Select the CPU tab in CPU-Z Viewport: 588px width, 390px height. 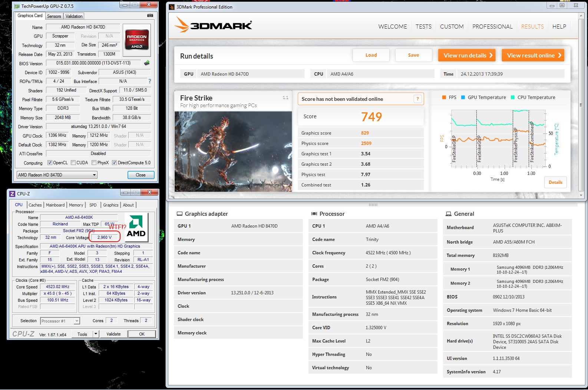pos(19,205)
